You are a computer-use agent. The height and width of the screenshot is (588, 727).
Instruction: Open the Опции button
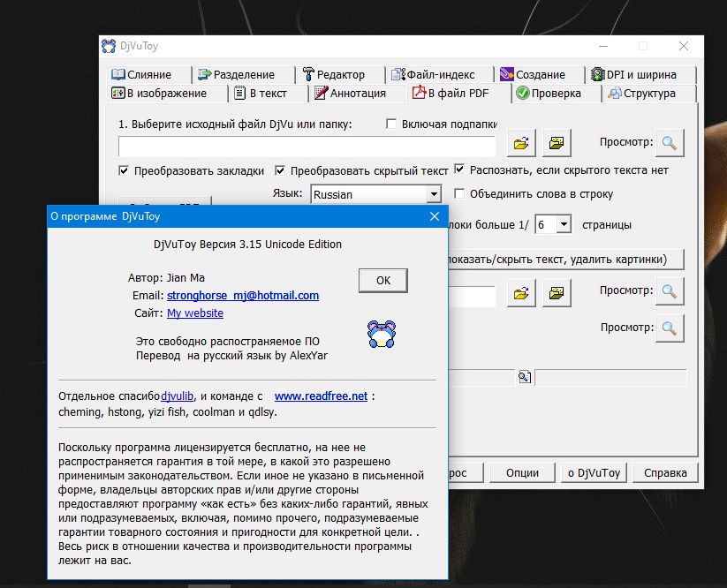point(522,472)
